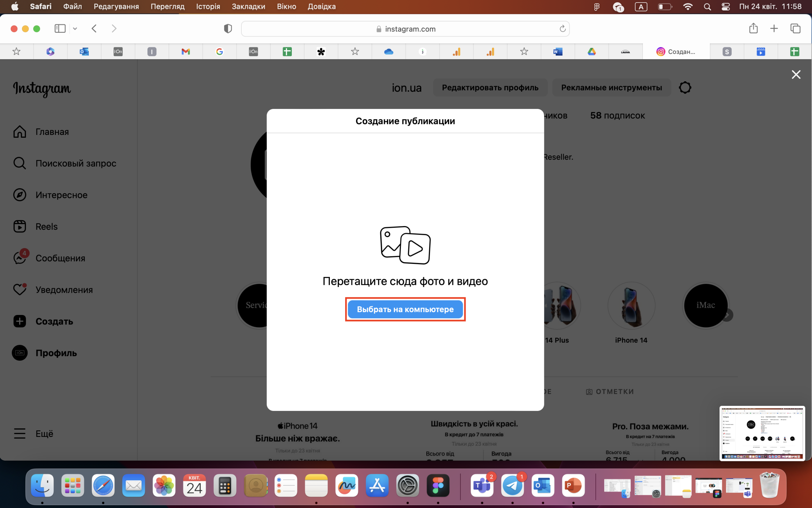This screenshot has height=508, width=812.
Task: Open the Перегляд menu
Action: [x=167, y=6]
